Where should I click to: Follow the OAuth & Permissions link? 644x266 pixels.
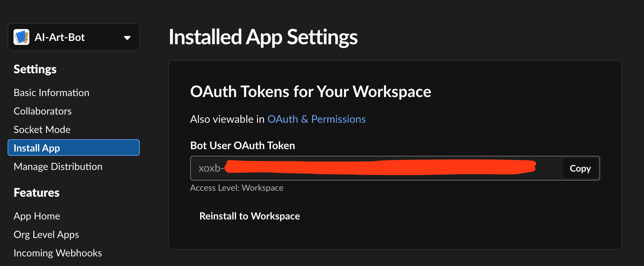point(316,119)
